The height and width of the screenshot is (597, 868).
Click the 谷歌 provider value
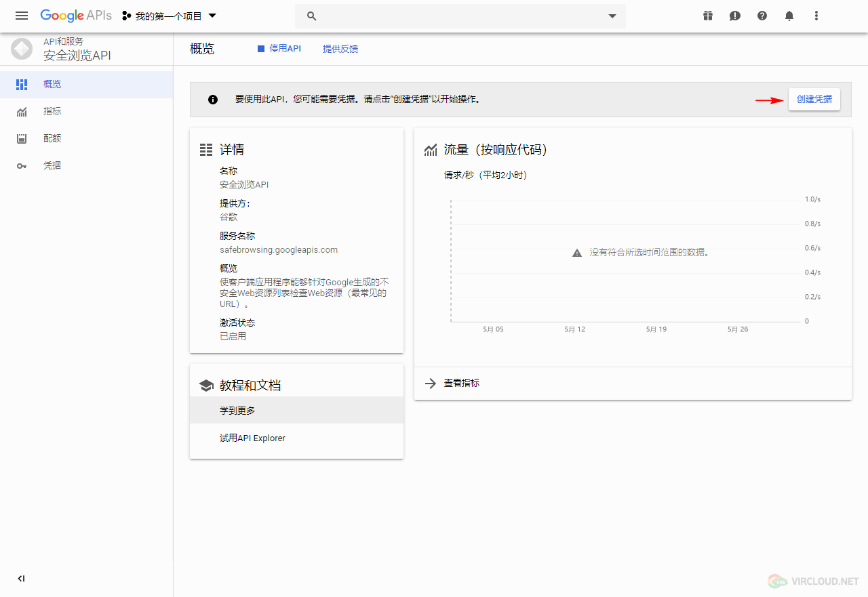(229, 217)
